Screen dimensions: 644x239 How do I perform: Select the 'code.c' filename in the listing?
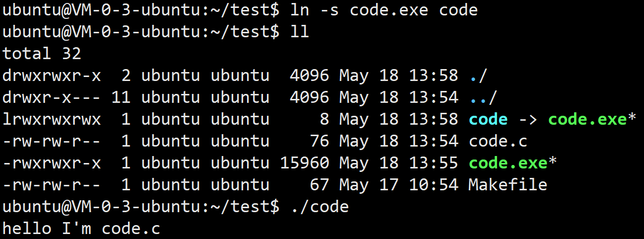coord(498,141)
